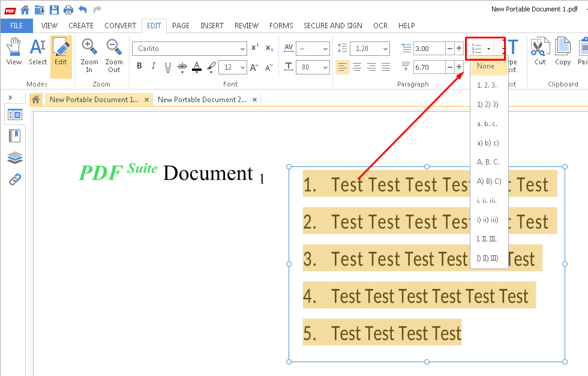Open the layers panel icon
The height and width of the screenshot is (376, 588).
15,157
